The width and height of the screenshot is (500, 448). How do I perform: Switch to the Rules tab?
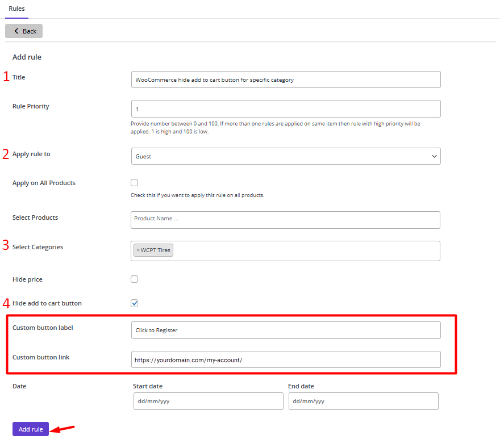pyautogui.click(x=16, y=9)
